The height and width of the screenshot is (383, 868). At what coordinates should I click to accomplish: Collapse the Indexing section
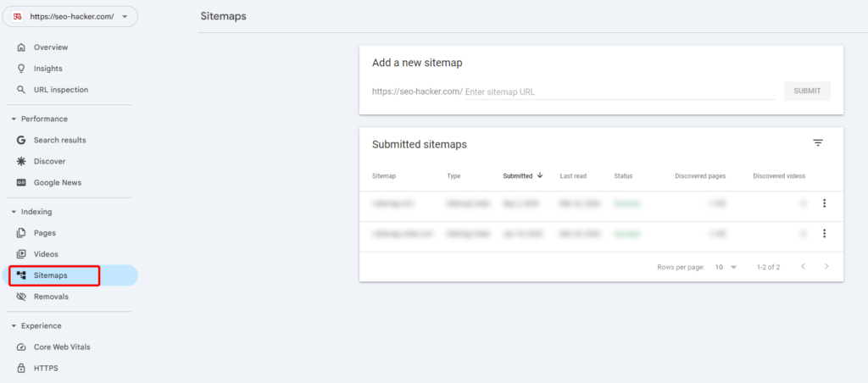14,212
